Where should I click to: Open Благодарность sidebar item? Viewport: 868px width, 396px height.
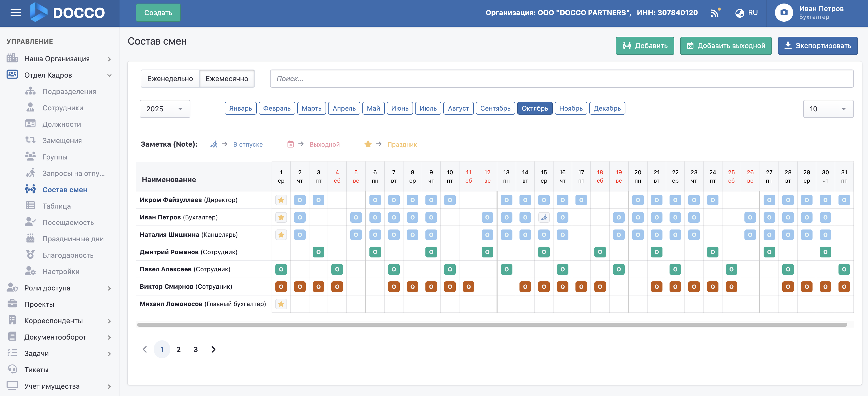pyautogui.click(x=68, y=255)
